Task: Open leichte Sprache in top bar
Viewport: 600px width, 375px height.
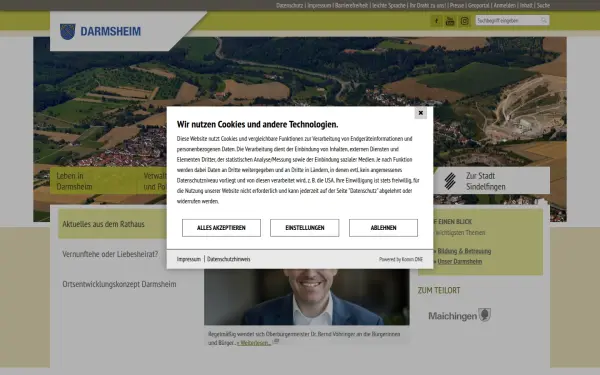Action: coord(389,5)
